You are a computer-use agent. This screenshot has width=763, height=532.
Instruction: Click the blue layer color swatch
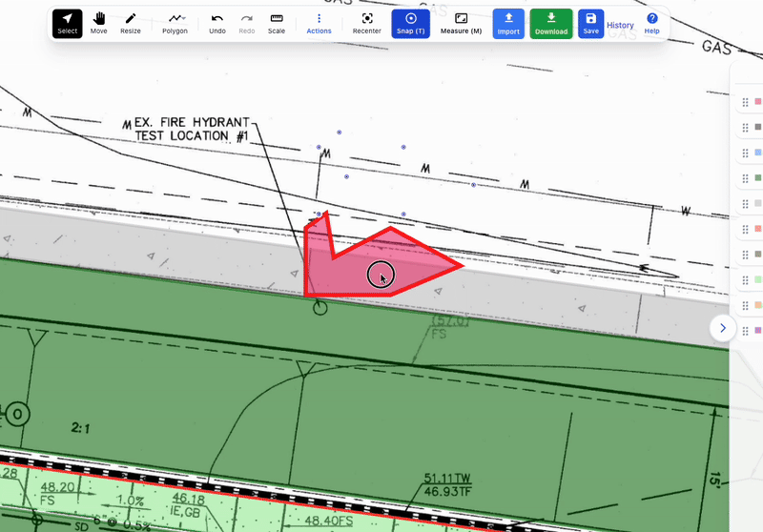tap(758, 153)
